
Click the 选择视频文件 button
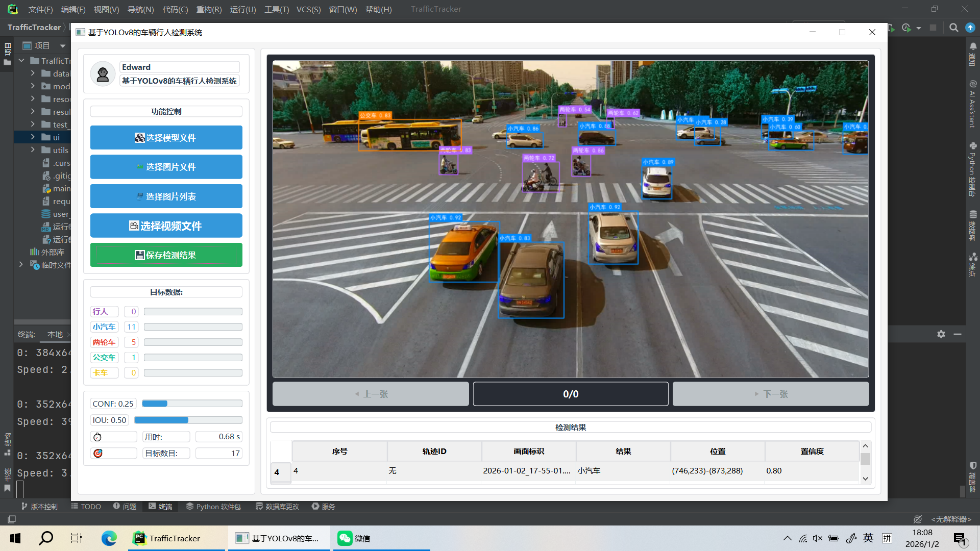(166, 226)
